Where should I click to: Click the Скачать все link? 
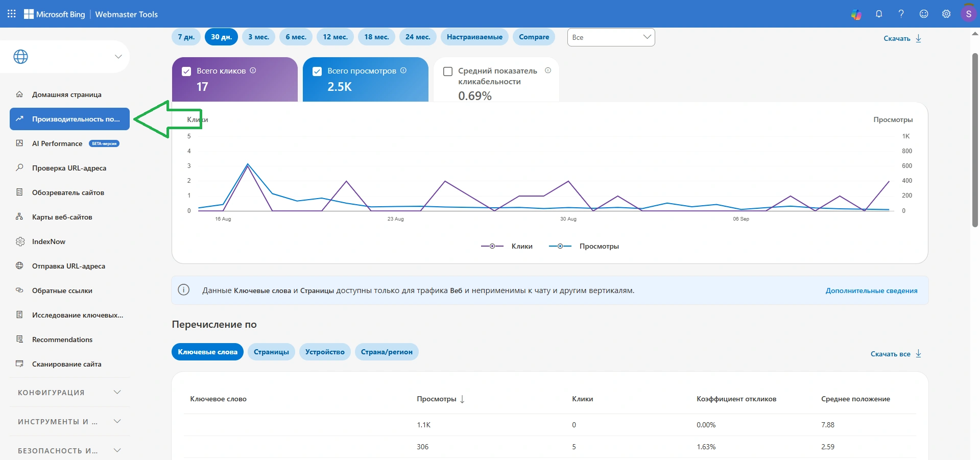[x=891, y=354]
